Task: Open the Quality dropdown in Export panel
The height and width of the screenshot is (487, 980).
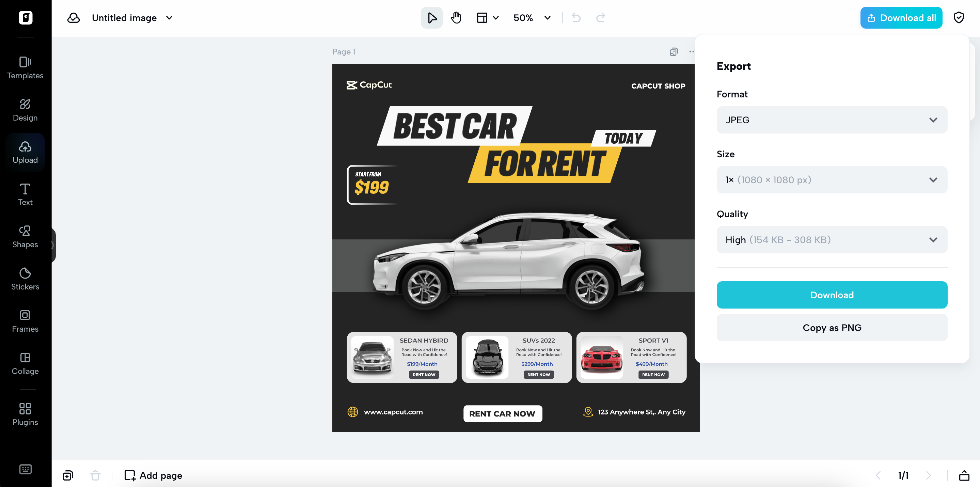Action: [x=832, y=240]
